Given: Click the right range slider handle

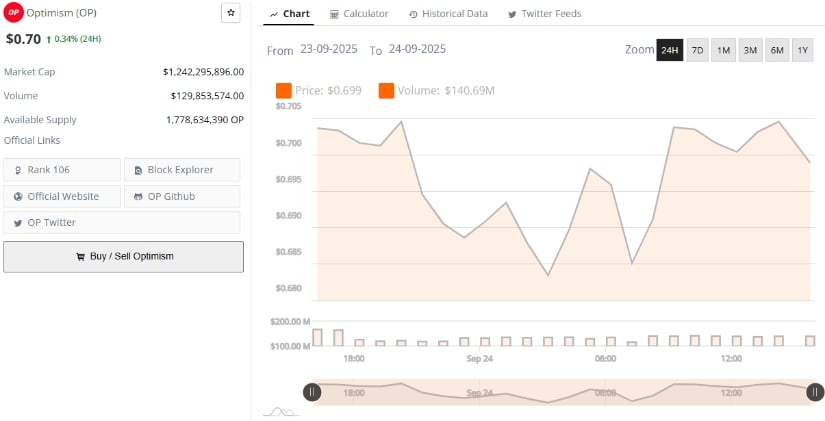Looking at the screenshot, I should point(815,392).
